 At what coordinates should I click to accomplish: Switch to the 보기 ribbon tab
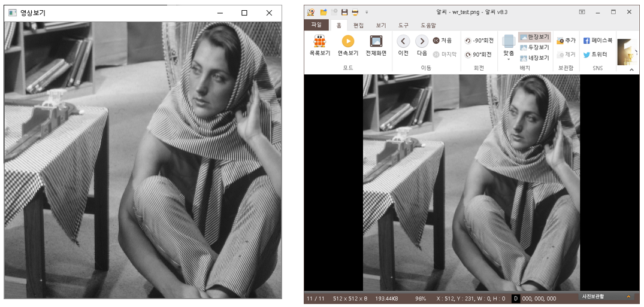[x=381, y=25]
